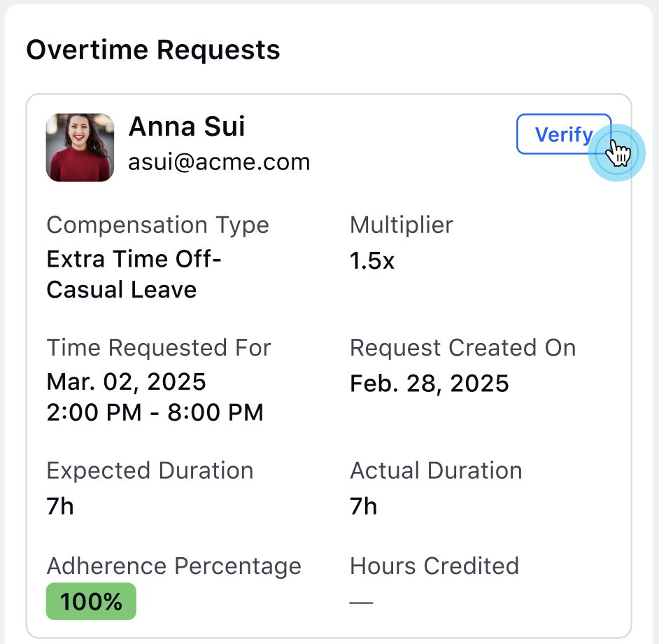Click the Mar. 02, 2025 date

[126, 382]
